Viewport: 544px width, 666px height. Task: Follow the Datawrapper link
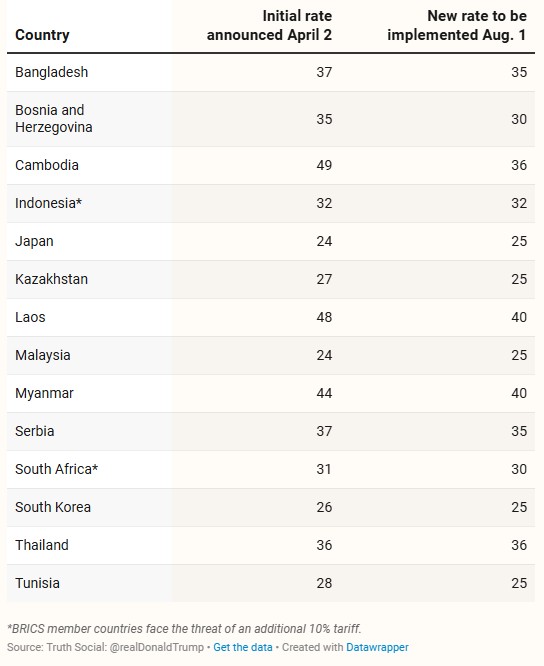tap(377, 647)
